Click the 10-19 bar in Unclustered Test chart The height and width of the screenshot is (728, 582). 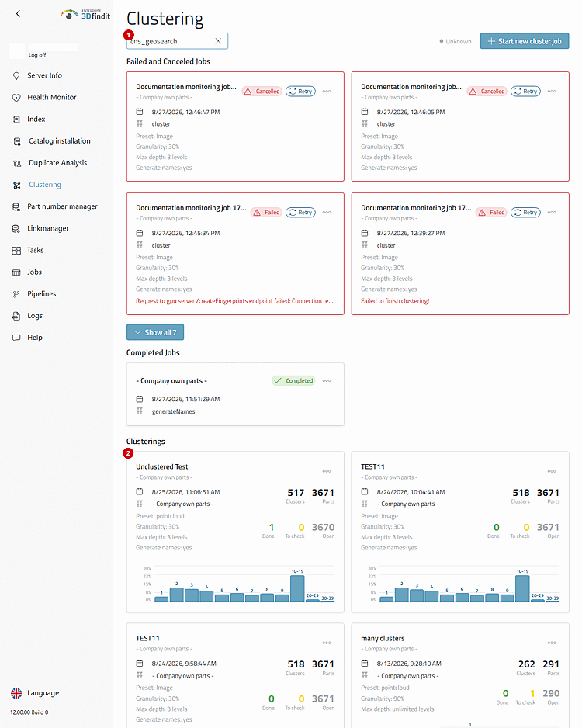(297, 589)
